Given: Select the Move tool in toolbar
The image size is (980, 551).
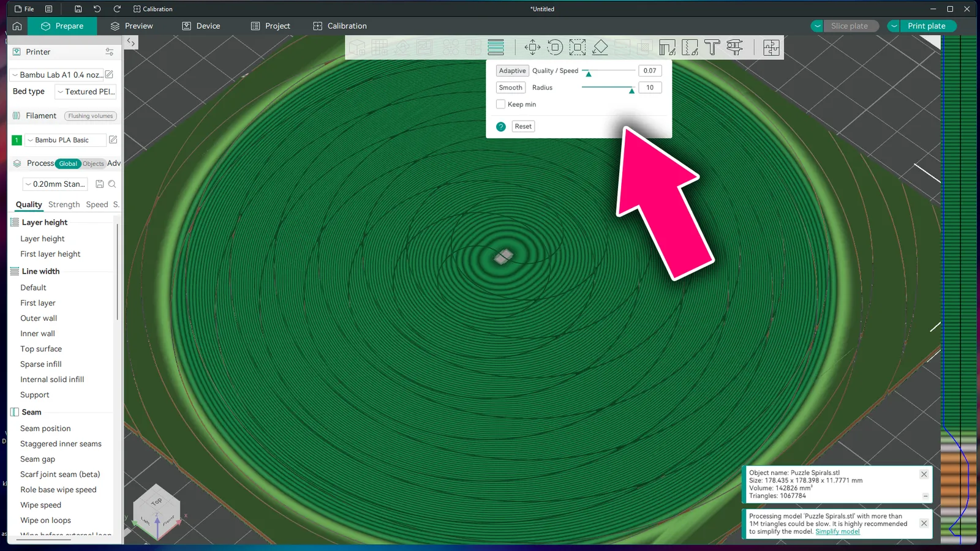Looking at the screenshot, I should (x=532, y=47).
